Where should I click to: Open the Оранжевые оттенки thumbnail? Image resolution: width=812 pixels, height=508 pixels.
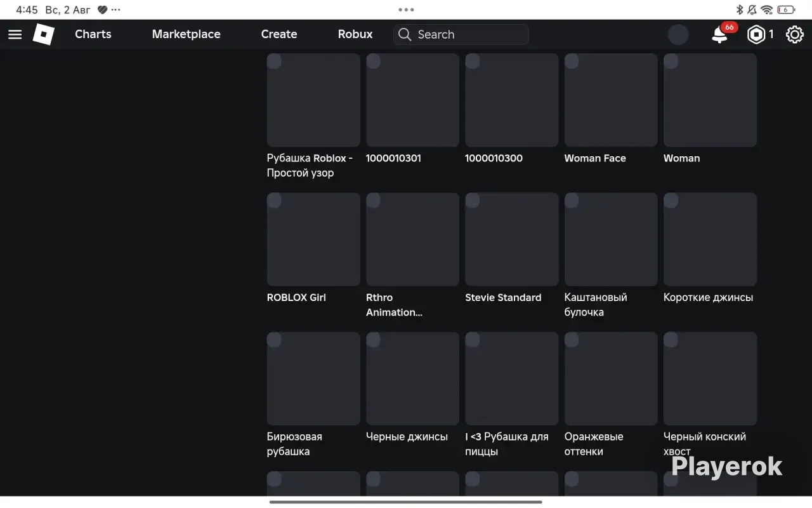pos(611,378)
